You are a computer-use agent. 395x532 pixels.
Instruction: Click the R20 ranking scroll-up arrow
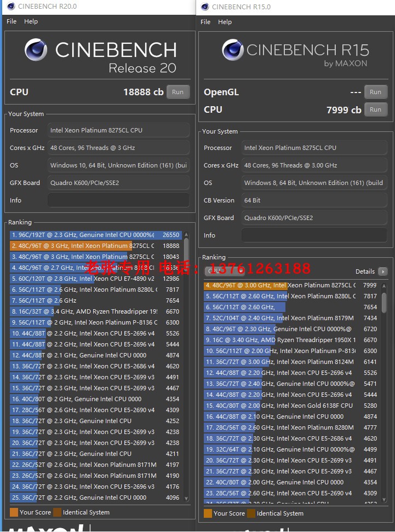186,235
